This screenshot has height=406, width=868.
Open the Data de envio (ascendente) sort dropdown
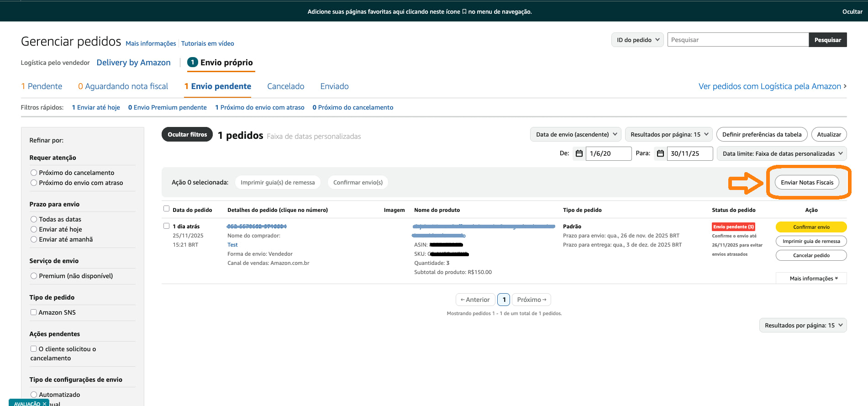576,134
